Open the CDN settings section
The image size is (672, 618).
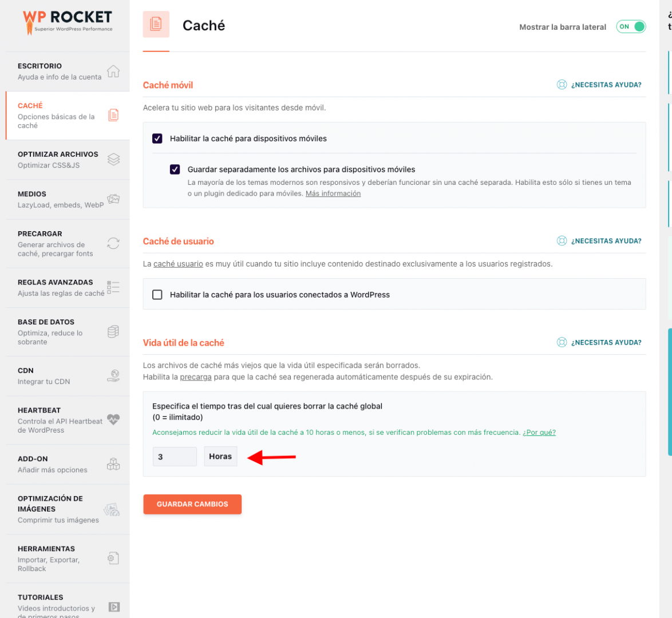(68, 376)
